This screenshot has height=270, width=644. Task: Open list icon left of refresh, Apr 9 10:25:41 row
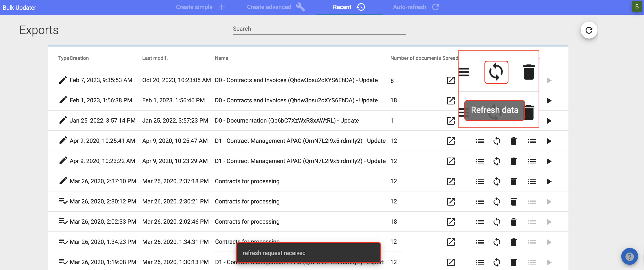[x=480, y=141]
